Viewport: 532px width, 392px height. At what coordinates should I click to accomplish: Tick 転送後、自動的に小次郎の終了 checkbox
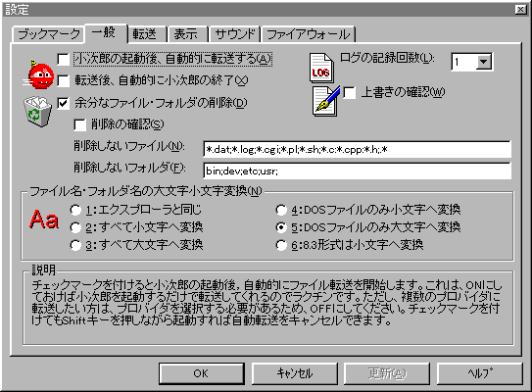coord(64,80)
